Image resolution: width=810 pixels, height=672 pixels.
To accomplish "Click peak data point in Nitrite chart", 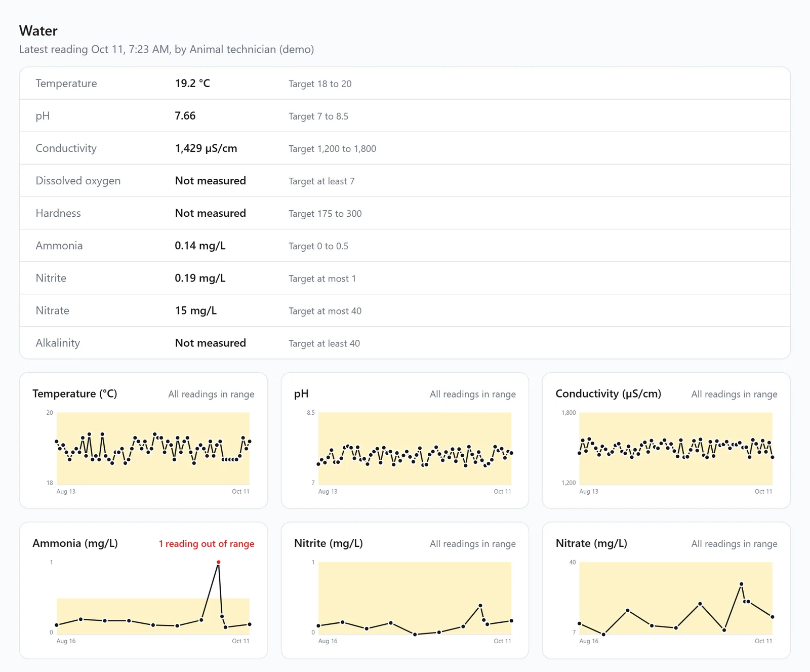I will pyautogui.click(x=480, y=606).
